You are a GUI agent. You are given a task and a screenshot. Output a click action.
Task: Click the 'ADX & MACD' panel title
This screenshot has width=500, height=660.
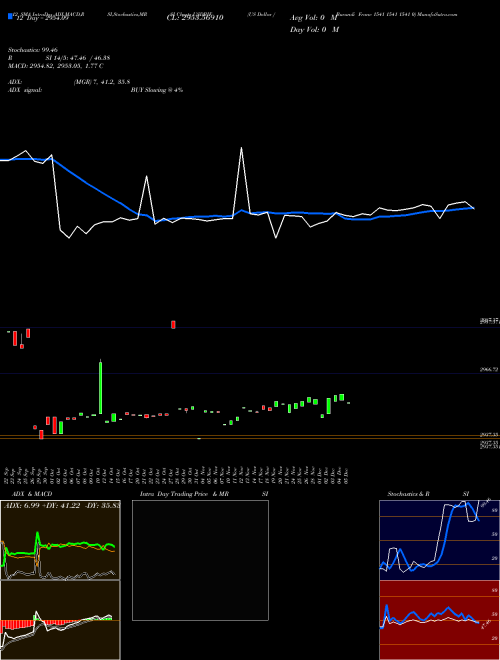(32, 494)
